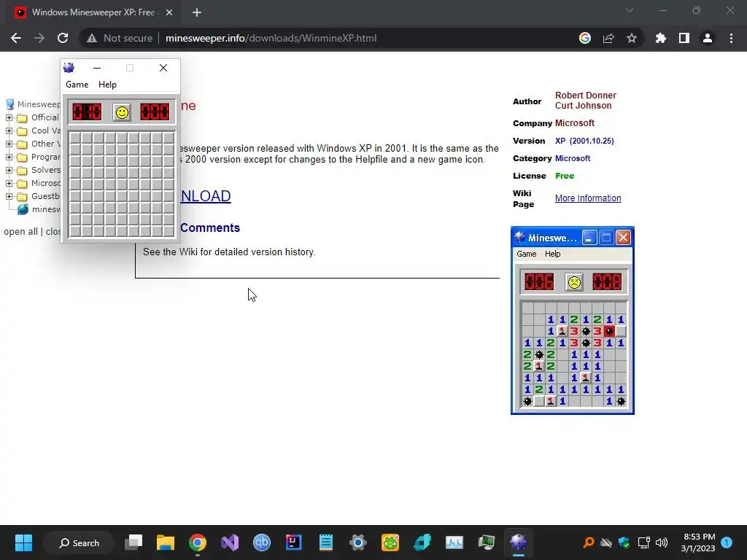The height and width of the screenshot is (560, 747).
Task: Click the Minesweeper root computer icon in tree
Action: (9, 104)
